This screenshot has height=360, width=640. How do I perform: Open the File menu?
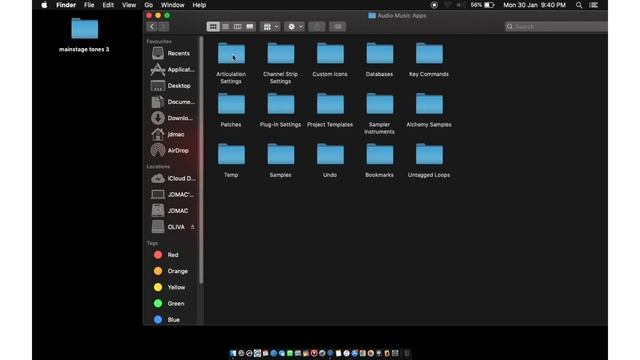(x=89, y=5)
